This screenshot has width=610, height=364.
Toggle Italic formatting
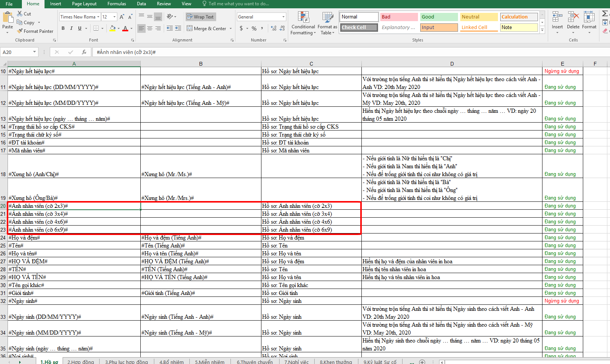71,28
